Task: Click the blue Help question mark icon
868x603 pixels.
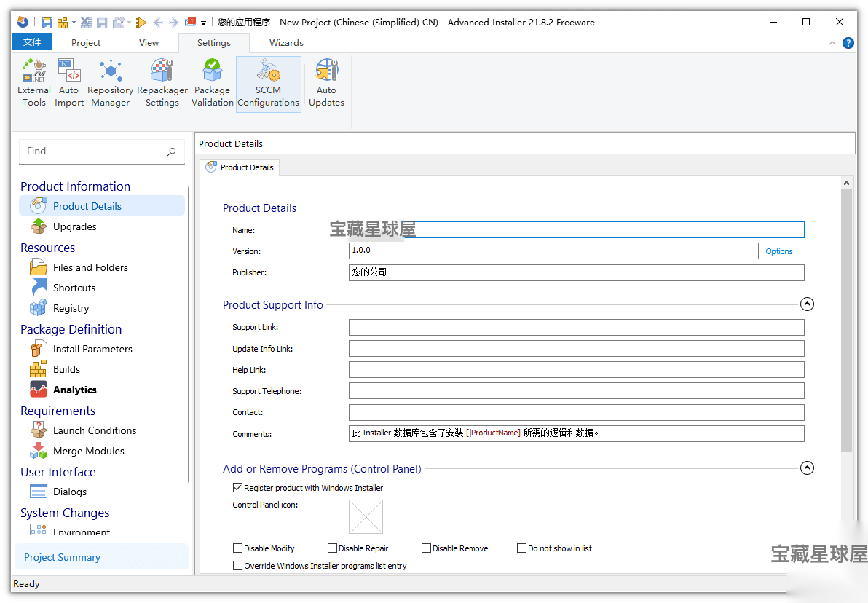Action: tap(848, 43)
